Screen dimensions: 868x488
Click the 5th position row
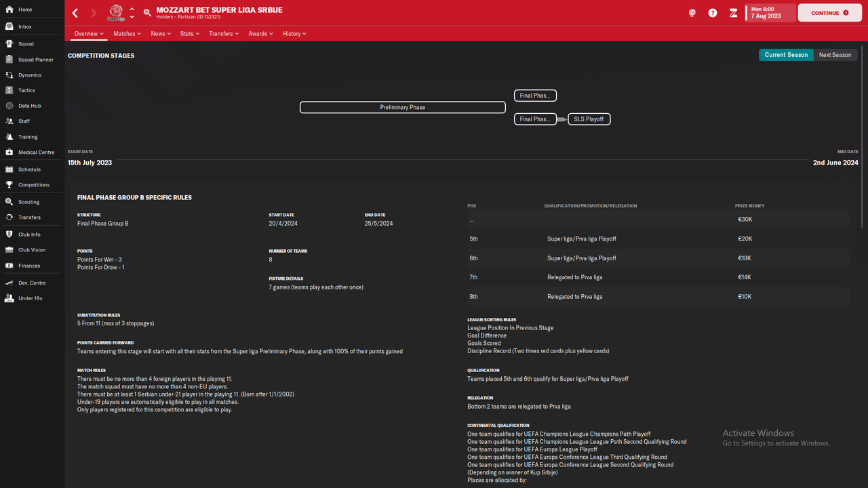click(x=658, y=239)
